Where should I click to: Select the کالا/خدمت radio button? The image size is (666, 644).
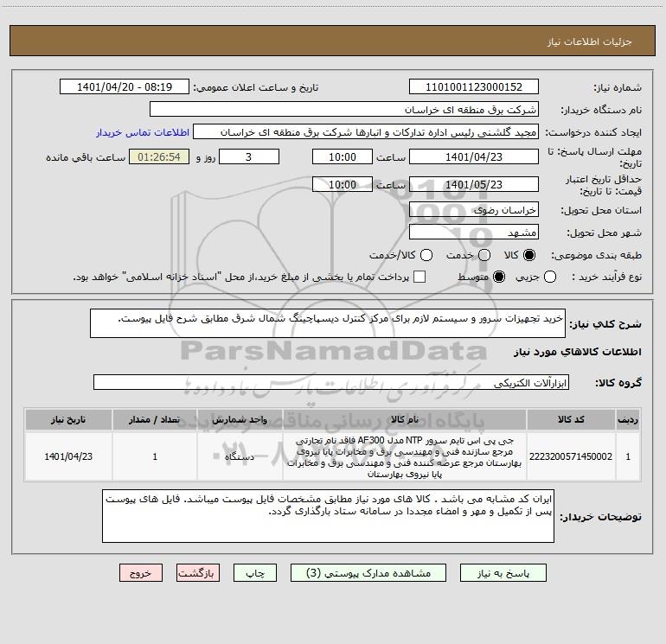pyautogui.click(x=426, y=255)
